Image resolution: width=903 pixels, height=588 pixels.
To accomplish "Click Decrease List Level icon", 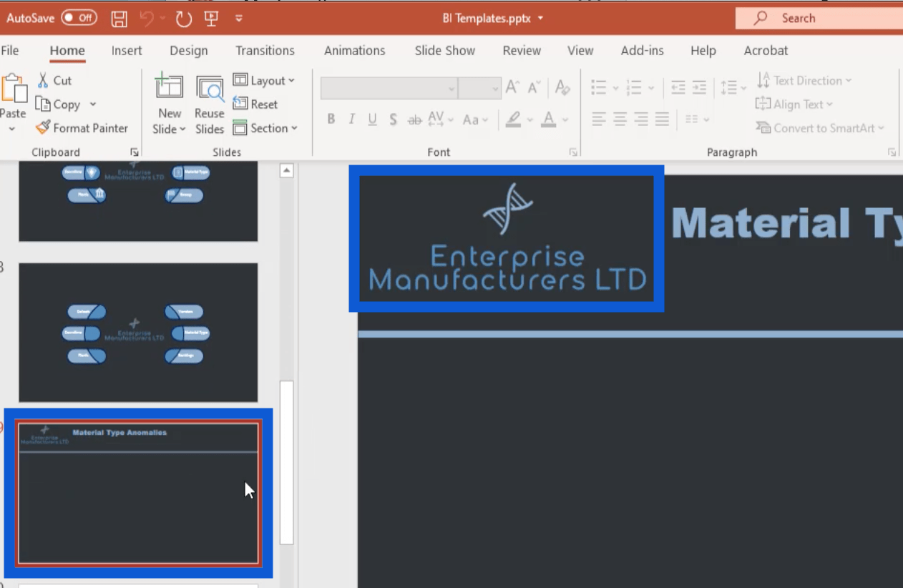I will [678, 88].
